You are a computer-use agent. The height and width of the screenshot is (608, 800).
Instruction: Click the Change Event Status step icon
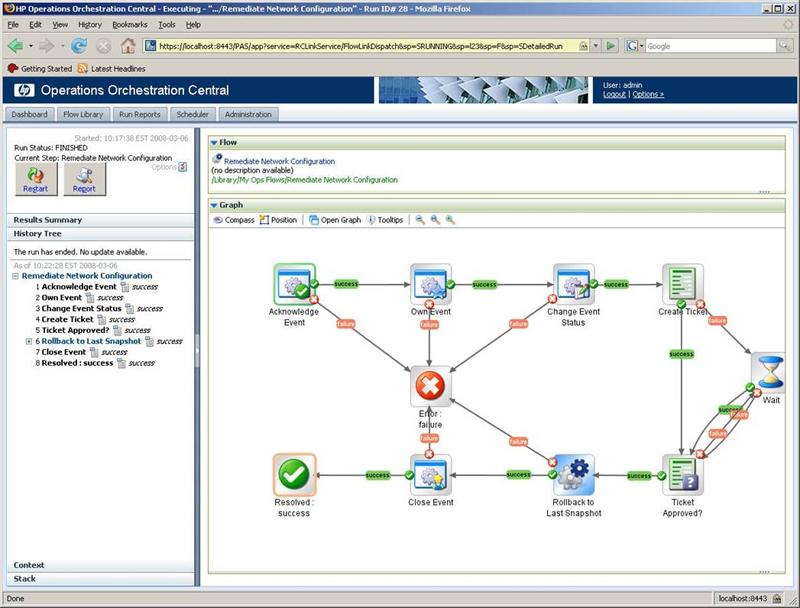click(x=573, y=284)
